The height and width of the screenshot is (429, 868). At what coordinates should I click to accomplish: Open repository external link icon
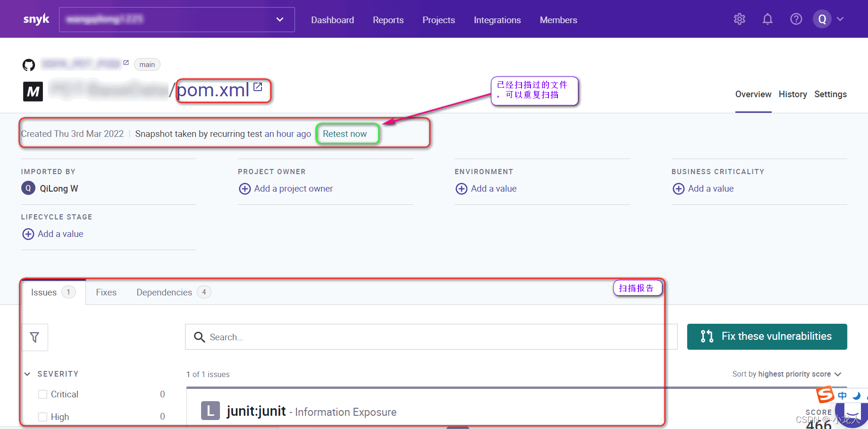(x=126, y=62)
